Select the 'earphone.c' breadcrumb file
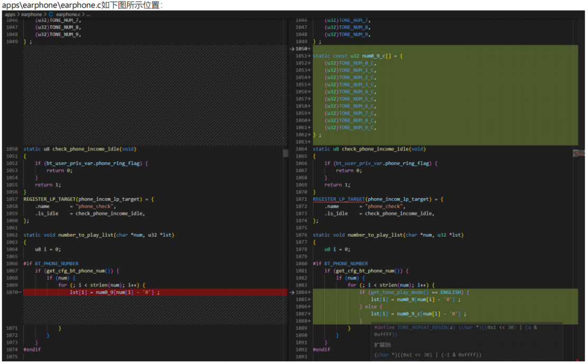Viewport: 588px width, 364px height. click(68, 14)
